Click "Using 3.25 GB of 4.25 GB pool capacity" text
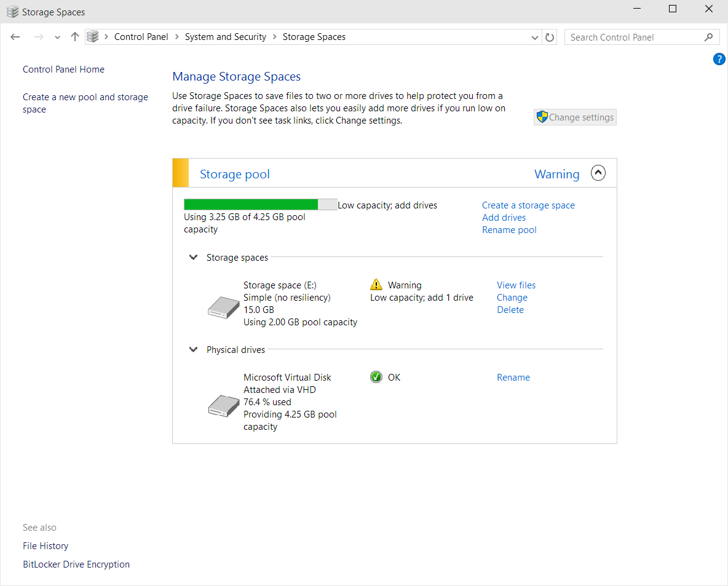The height and width of the screenshot is (586, 728). pos(244,223)
